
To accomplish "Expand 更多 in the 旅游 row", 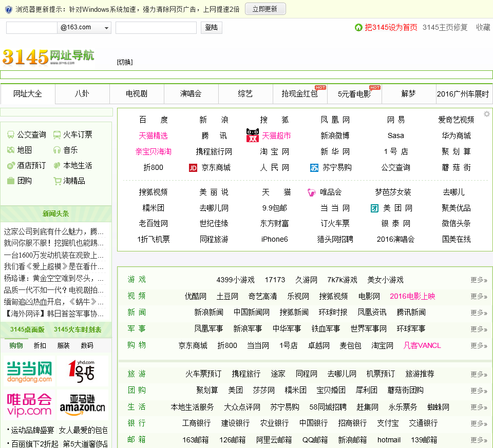I will point(479,374).
